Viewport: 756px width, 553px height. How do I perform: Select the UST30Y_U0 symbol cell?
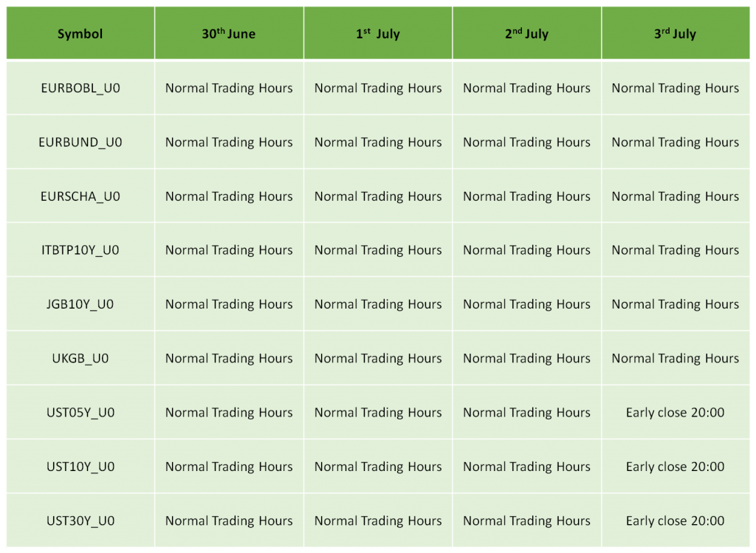pos(80,521)
